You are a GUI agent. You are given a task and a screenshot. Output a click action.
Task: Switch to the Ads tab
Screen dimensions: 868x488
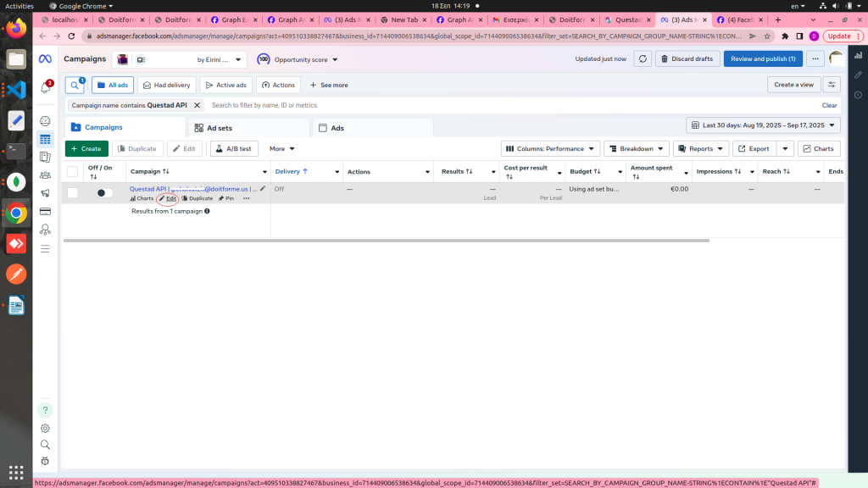(337, 128)
